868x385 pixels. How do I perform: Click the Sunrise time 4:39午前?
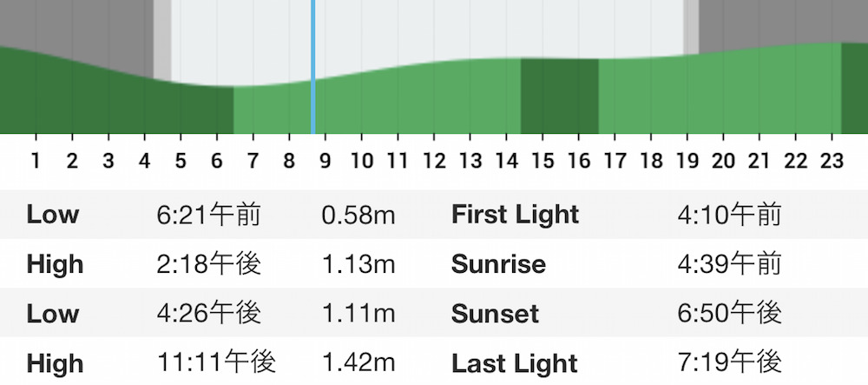[729, 264]
